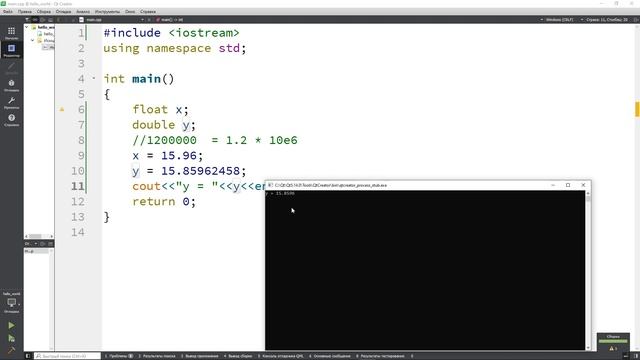Open the main() symbol dropdown
The width and height of the screenshot is (640, 360).
coord(171,20)
